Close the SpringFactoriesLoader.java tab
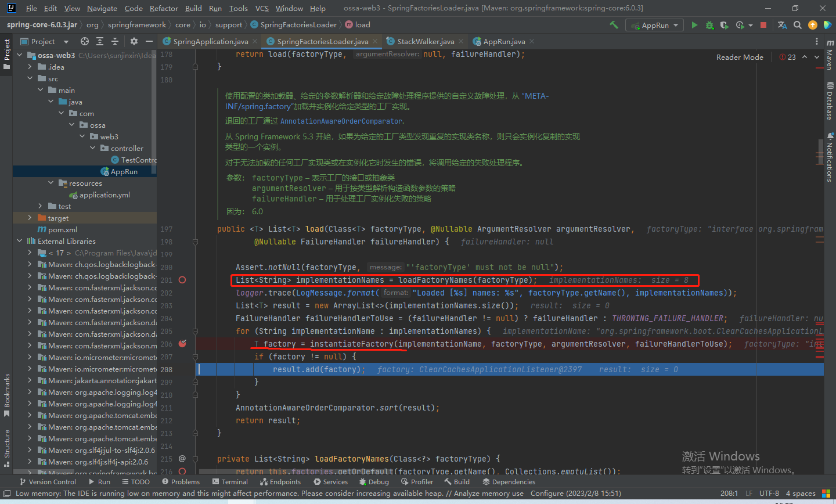The image size is (836, 504). (x=375, y=41)
